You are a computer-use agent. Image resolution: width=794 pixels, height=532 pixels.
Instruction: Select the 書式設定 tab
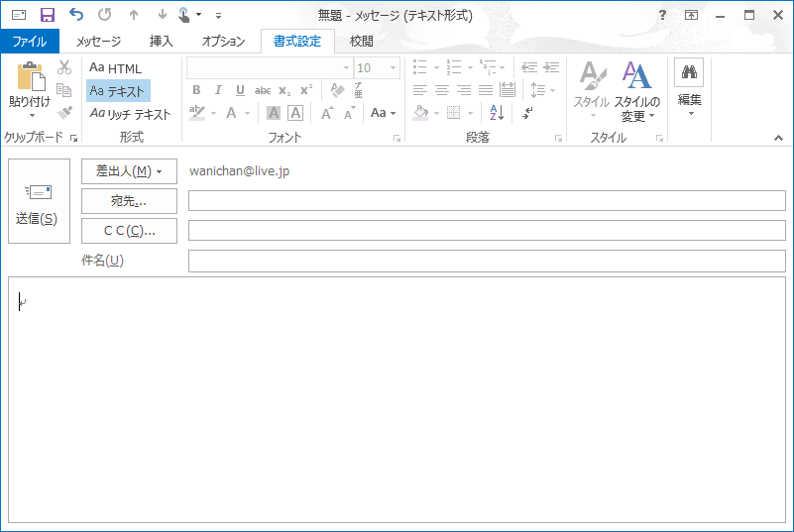(297, 41)
